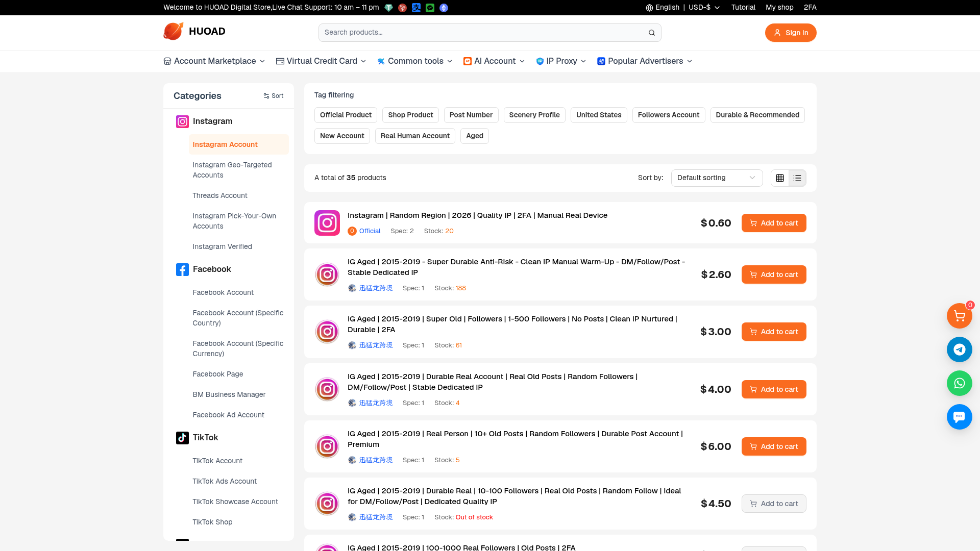Open Instagram Random Region product thumbnail
980x551 pixels.
point(327,223)
